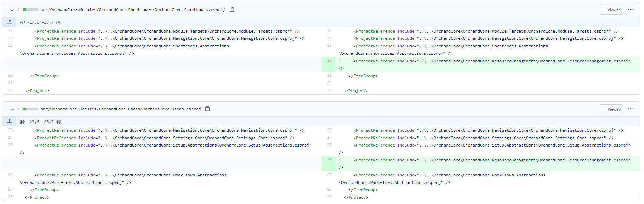Mark OrchardCore.Shortcodes.csproj as viewed
The height and width of the screenshot is (204, 644).
(611, 10)
